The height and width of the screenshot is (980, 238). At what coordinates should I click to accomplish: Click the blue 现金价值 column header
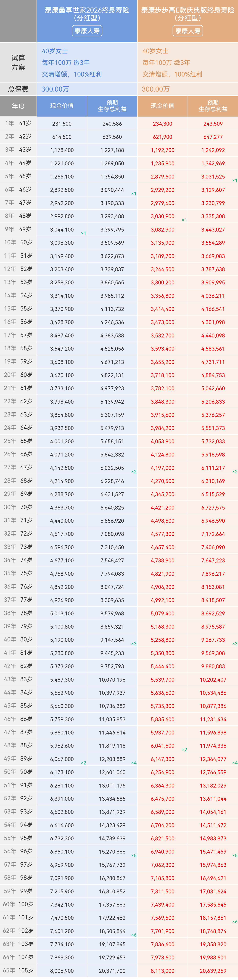pyautogui.click(x=62, y=106)
